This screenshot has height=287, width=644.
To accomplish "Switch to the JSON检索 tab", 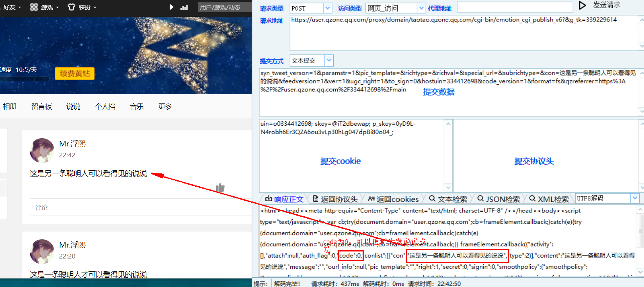I will [499, 199].
